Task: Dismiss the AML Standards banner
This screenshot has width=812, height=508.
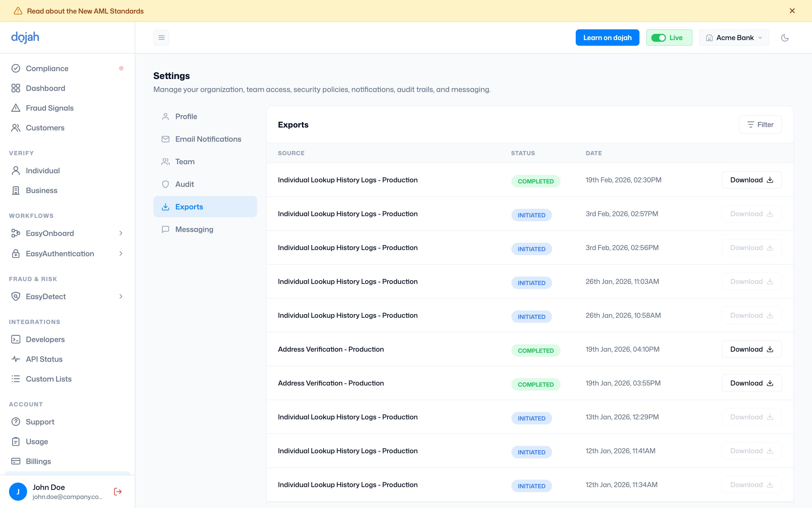Action: (792, 11)
